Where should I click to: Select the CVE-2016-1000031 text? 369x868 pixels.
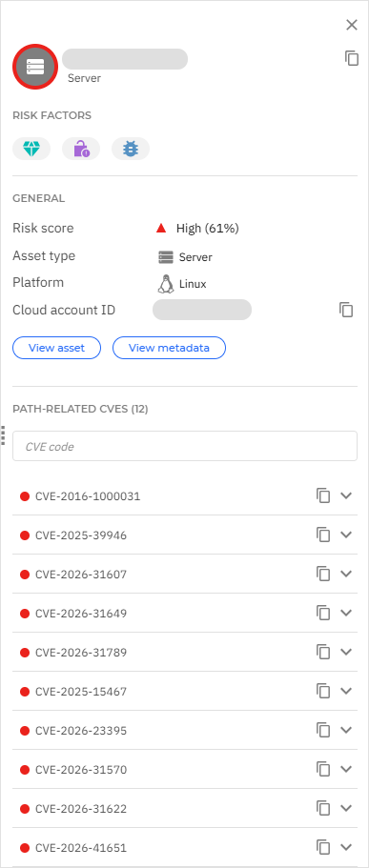(x=88, y=496)
